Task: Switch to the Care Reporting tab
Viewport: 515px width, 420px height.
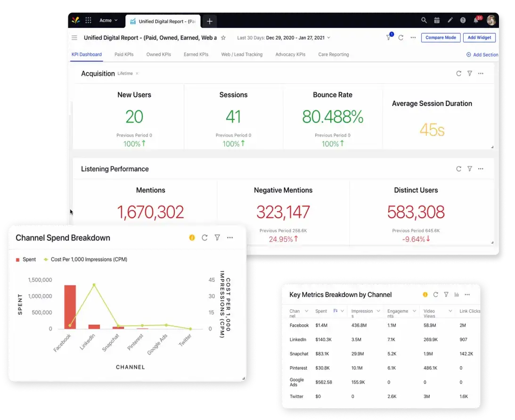Action: [x=334, y=55]
